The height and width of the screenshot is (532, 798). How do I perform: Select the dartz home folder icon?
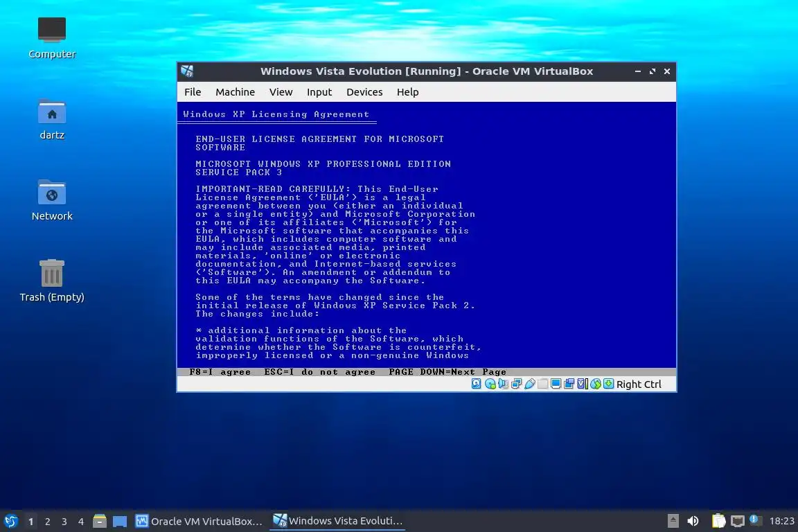(x=52, y=120)
